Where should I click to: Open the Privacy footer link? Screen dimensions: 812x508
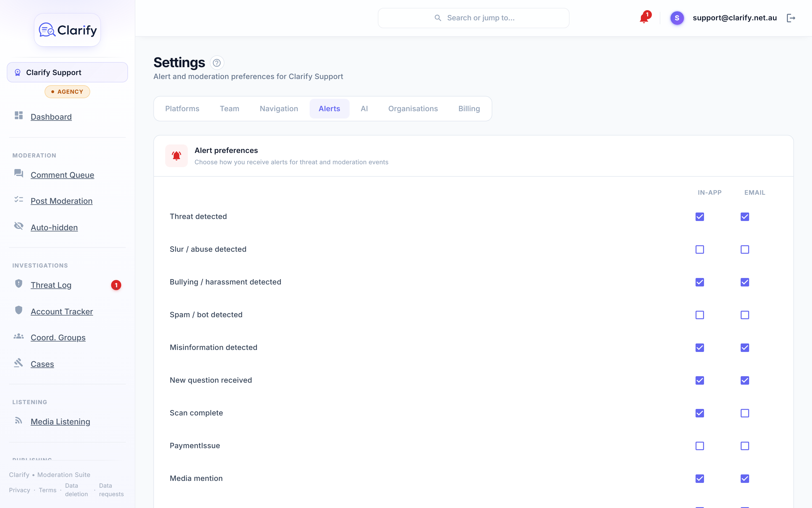point(19,490)
